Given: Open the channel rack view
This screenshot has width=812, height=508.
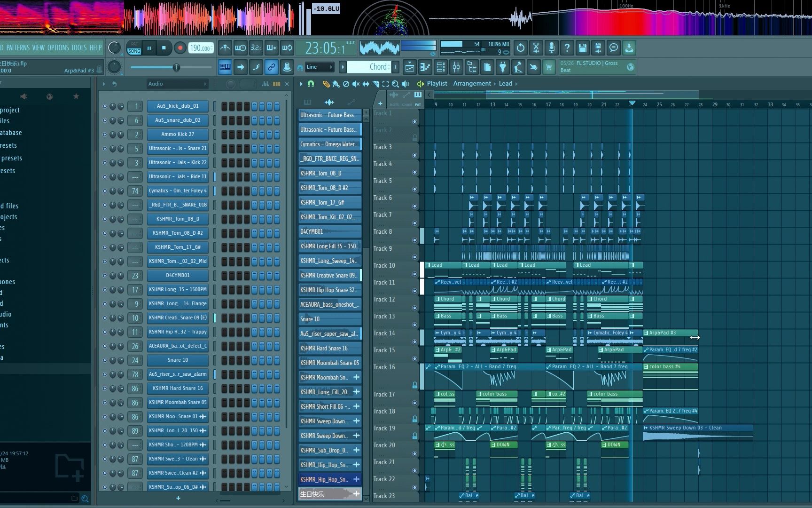Looking at the screenshot, I should pos(441,67).
